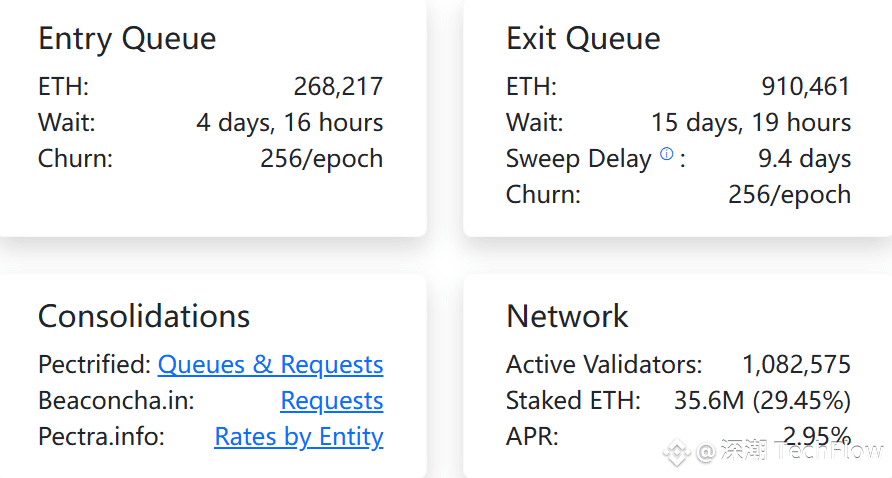
Task: Open the Beaconcha.in Requests link
Action: (332, 401)
